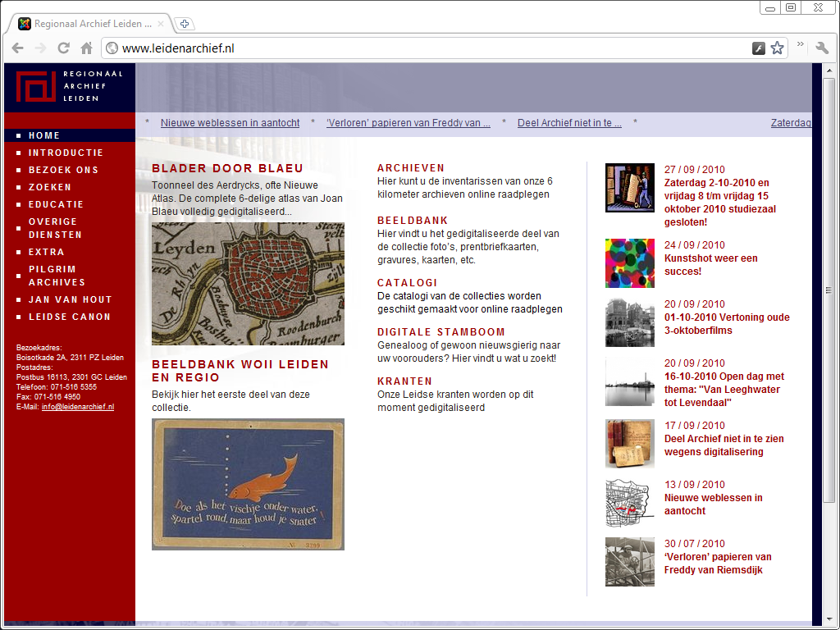
Task: Click the extension icon beside the star
Action: coord(759,48)
